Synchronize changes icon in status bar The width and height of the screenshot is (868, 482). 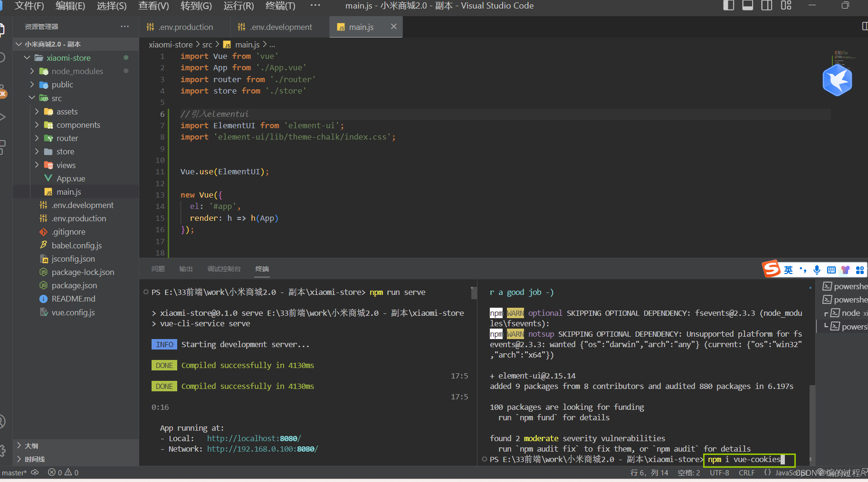pyautogui.click(x=35, y=473)
